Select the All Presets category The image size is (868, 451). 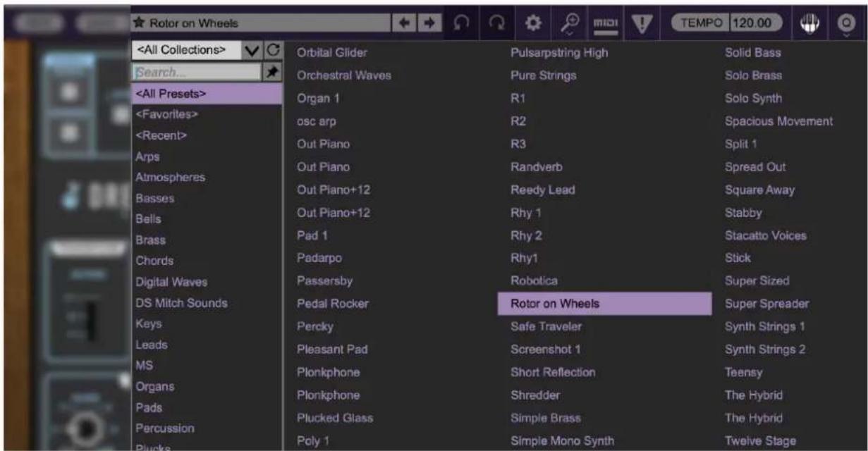(207, 94)
